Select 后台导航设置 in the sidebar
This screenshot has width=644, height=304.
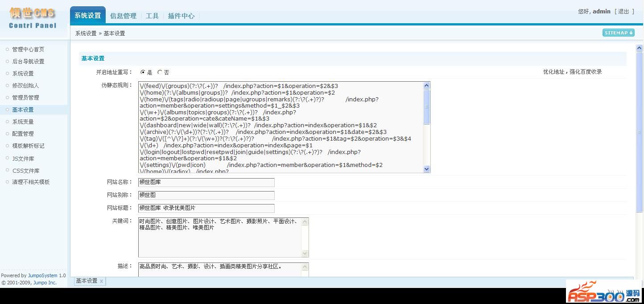click(28, 62)
